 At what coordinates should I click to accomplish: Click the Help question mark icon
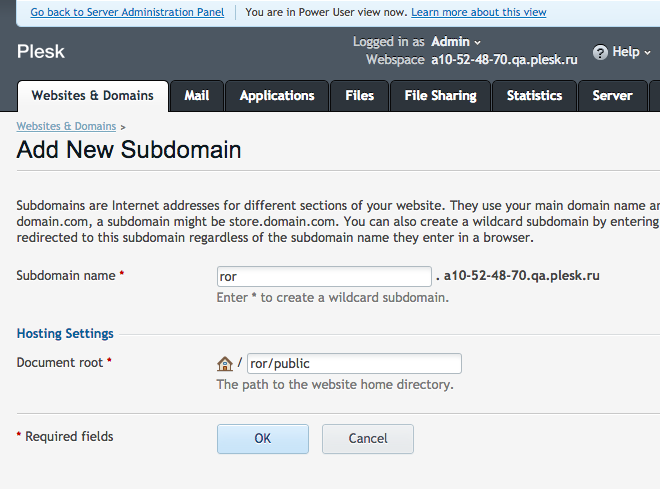[600, 53]
